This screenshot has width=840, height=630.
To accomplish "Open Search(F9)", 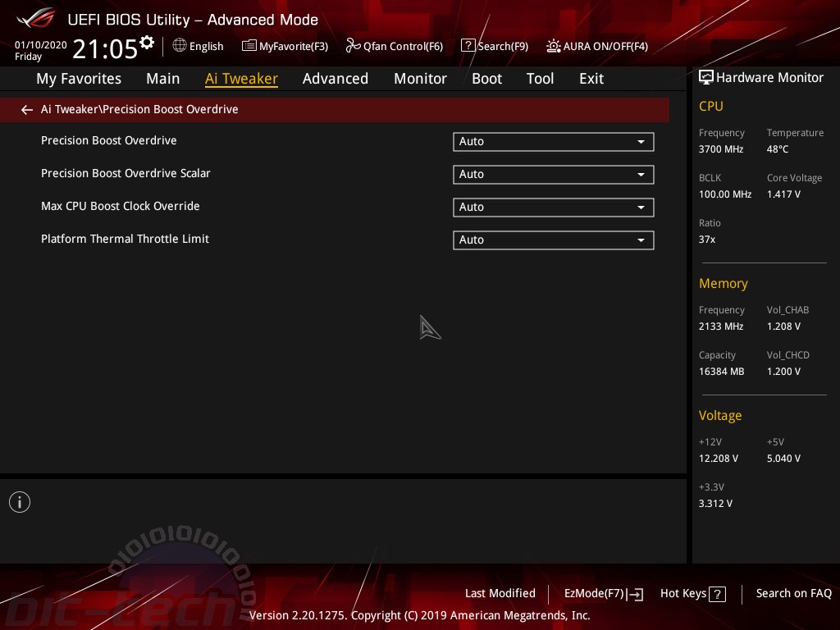I will 503,47.
